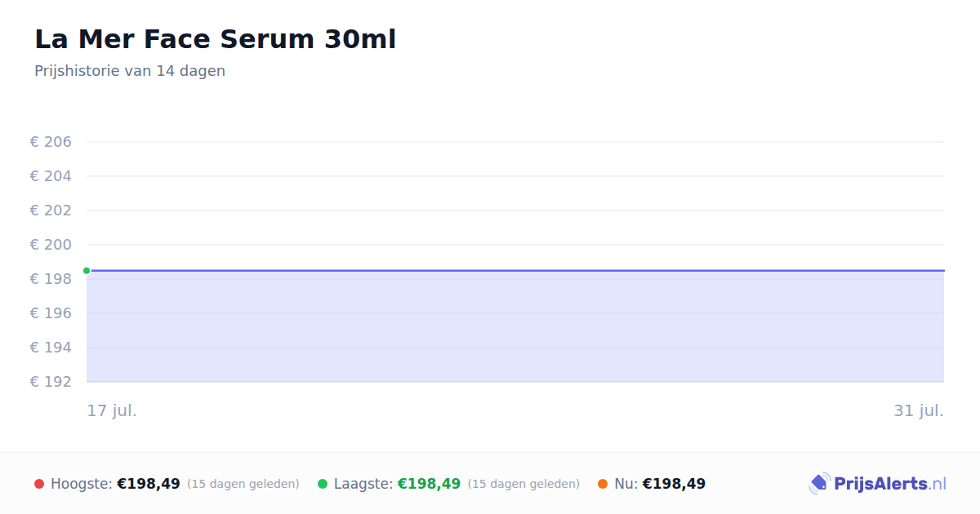
Task: Click the green Laagste indicator dot
Action: (323, 484)
